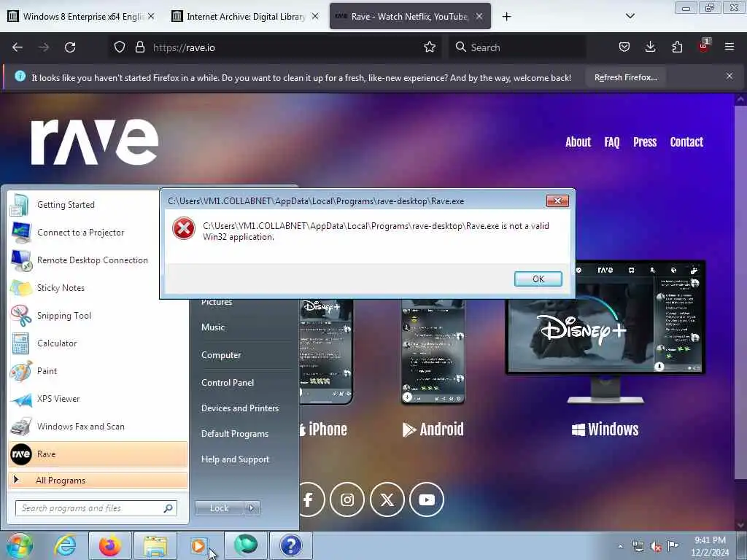747x560 pixels.
Task: Dismiss the Firefox notification bar
Action: click(729, 76)
